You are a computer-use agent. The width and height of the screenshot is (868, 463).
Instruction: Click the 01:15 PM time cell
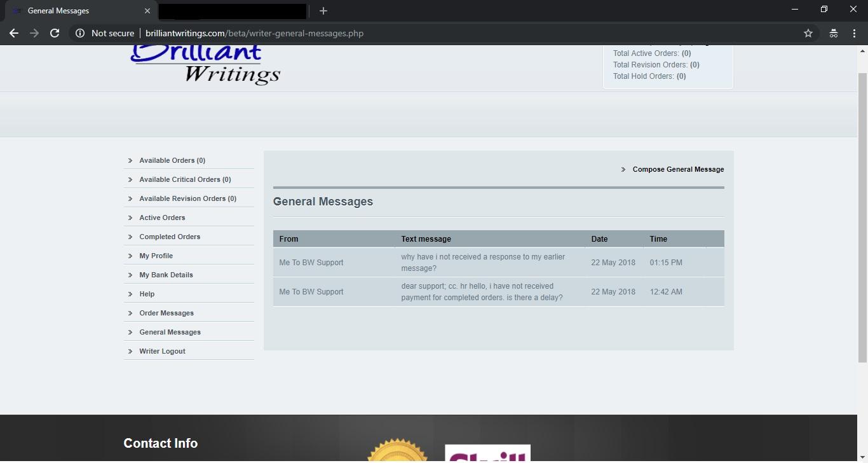666,263
